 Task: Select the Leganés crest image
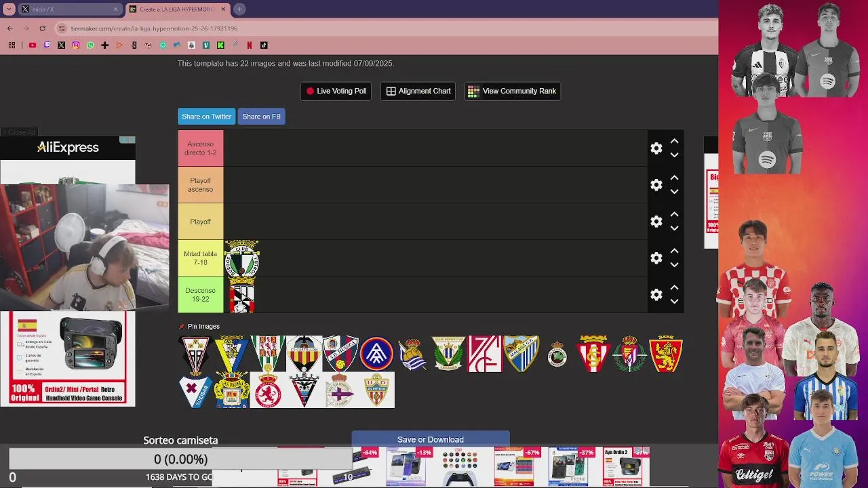tap(449, 354)
